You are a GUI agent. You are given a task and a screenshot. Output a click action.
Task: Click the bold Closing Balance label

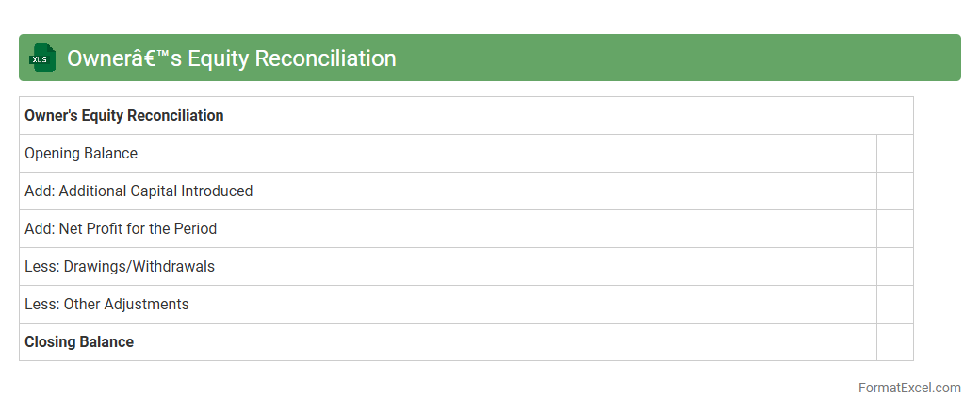(79, 342)
